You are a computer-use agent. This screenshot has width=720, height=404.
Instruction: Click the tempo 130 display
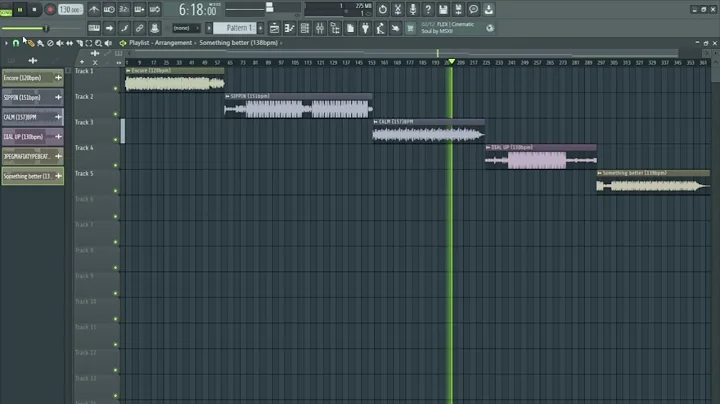coord(70,9)
